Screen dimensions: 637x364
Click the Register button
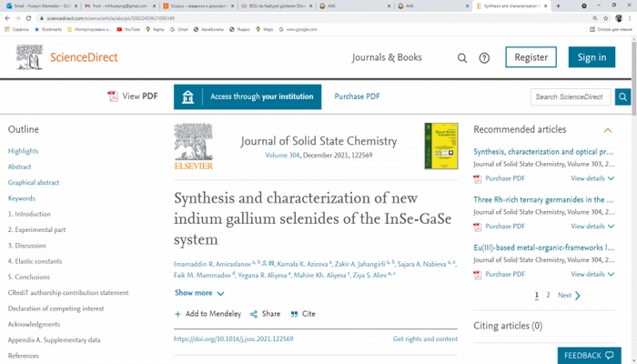click(x=531, y=57)
